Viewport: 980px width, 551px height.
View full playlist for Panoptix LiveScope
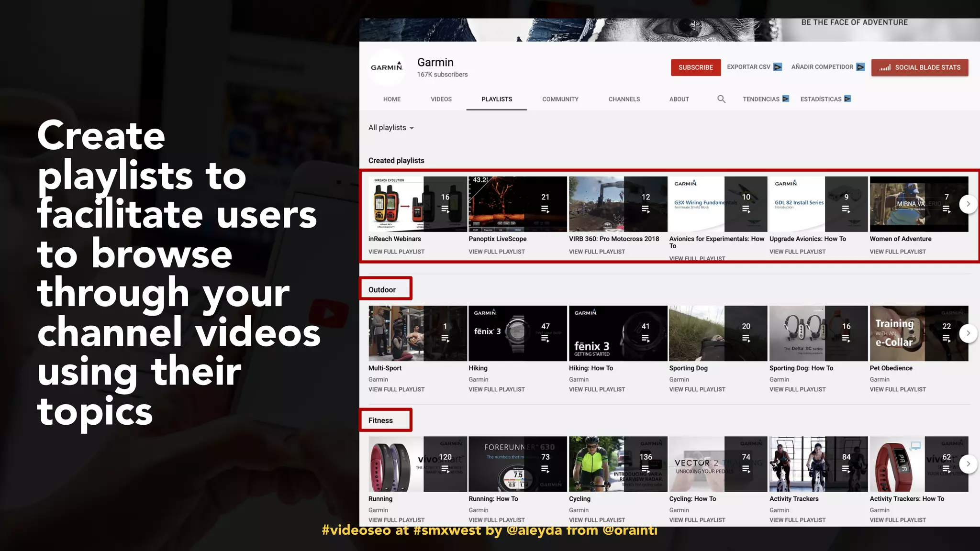[497, 252]
